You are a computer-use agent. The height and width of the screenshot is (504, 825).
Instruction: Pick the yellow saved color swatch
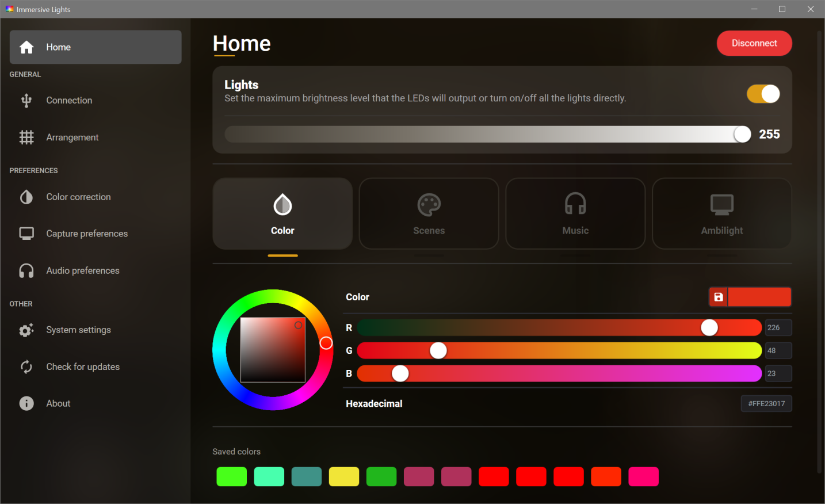pos(344,476)
